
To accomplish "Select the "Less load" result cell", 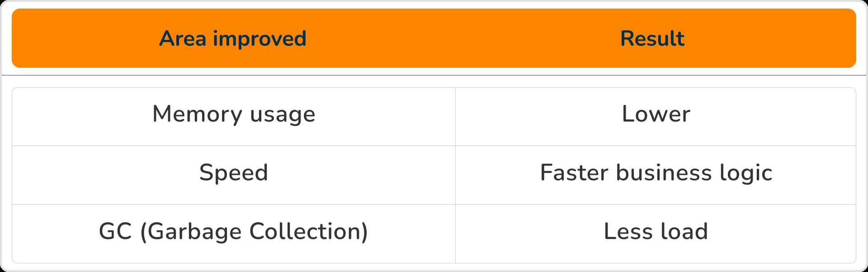I will tap(656, 231).
